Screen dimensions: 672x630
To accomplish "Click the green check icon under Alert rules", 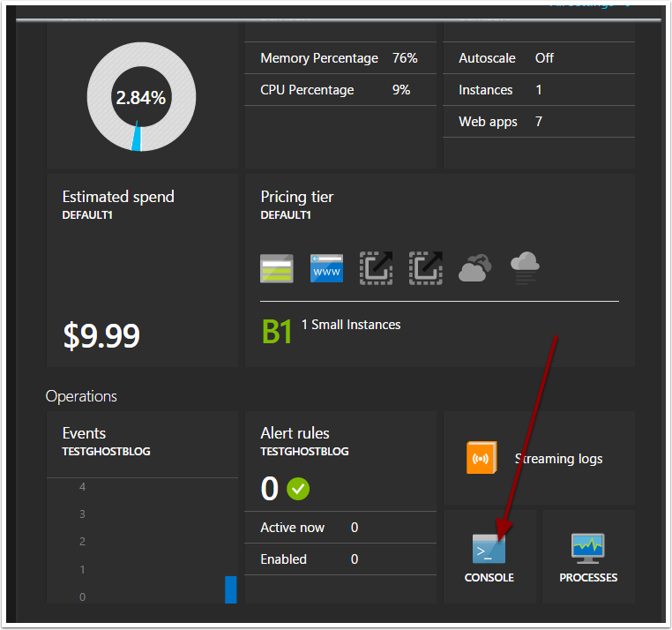I will [298, 489].
